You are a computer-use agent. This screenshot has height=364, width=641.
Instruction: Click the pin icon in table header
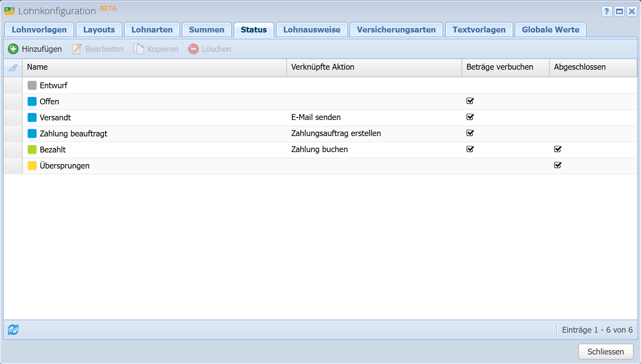click(x=13, y=67)
